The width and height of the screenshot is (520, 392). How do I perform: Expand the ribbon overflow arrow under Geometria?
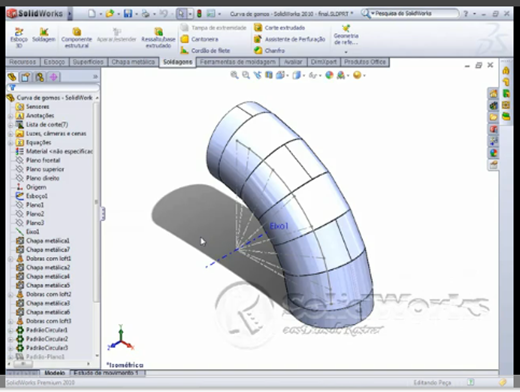point(346,52)
